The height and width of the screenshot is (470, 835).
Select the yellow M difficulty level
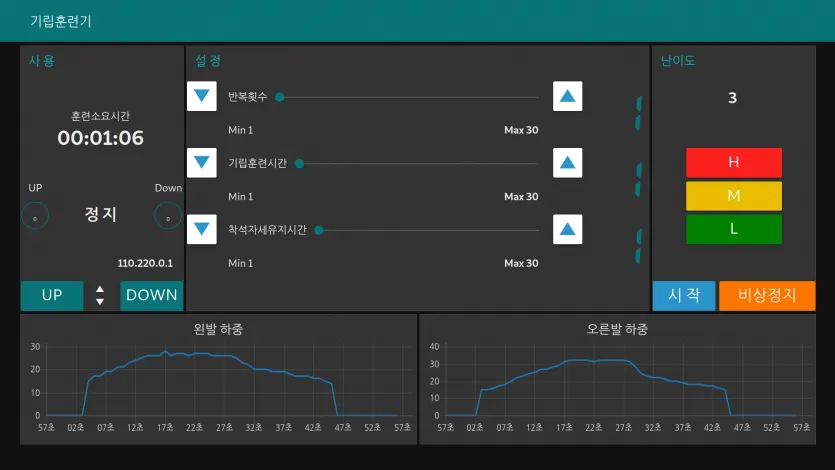click(733, 195)
